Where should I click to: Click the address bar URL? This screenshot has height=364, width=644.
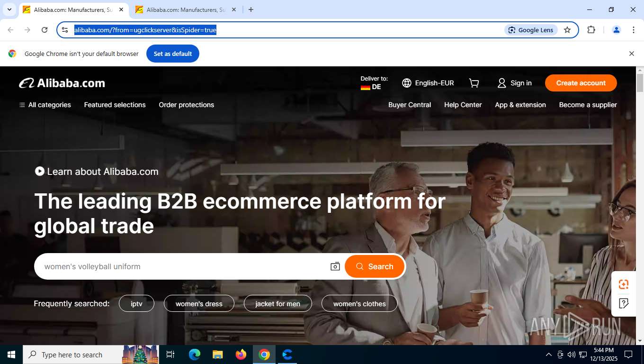point(145,30)
